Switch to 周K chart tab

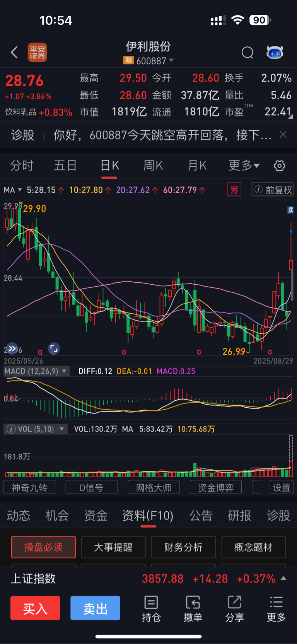(x=153, y=166)
